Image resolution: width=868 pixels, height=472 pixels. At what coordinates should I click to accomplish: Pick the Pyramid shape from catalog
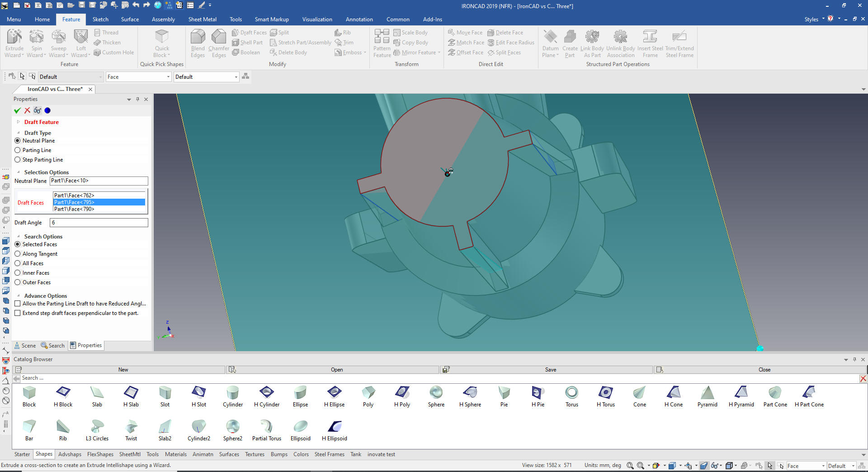[x=707, y=392]
